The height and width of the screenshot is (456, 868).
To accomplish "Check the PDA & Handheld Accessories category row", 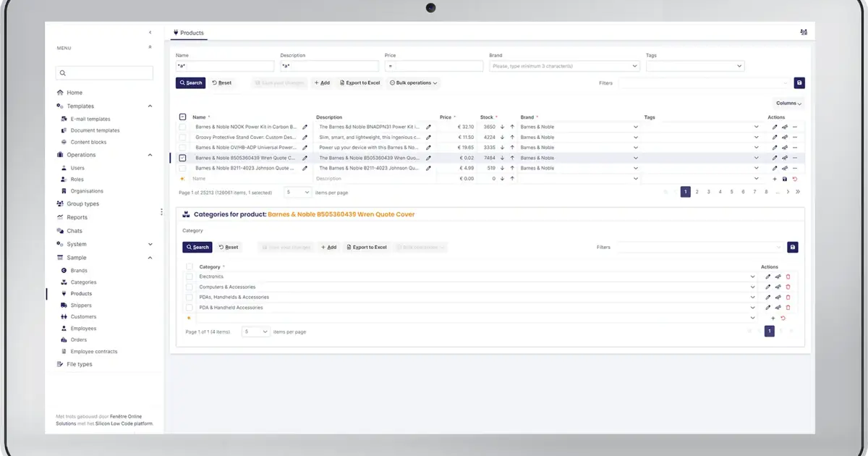I will click(x=190, y=307).
